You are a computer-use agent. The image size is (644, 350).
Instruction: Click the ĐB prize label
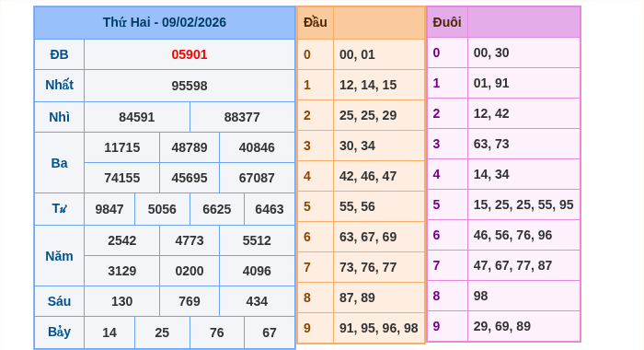click(59, 54)
